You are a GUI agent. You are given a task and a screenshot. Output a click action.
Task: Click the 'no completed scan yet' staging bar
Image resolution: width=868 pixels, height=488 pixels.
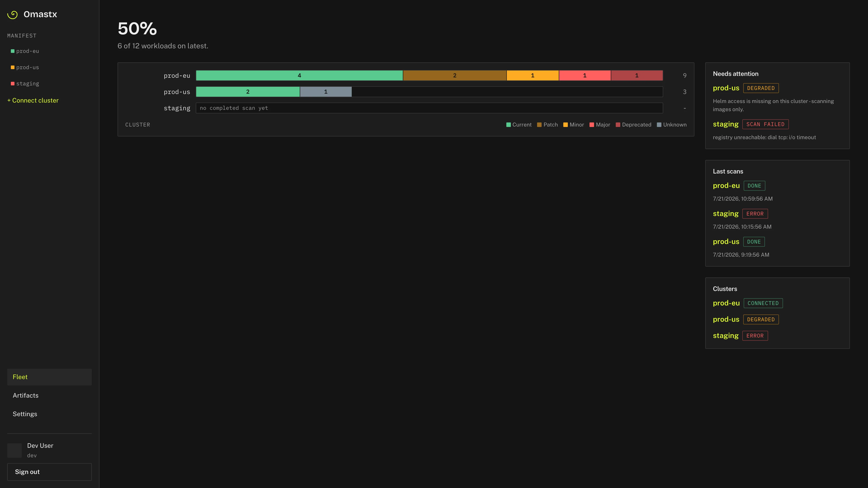[x=429, y=108]
